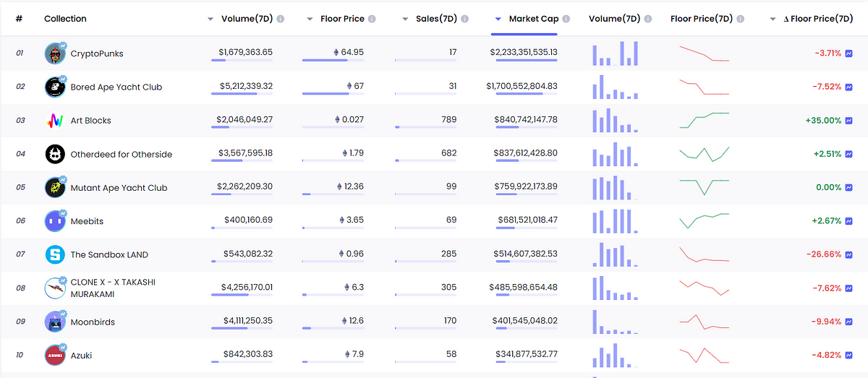Sort by Floor Price using its arrow

(310, 20)
